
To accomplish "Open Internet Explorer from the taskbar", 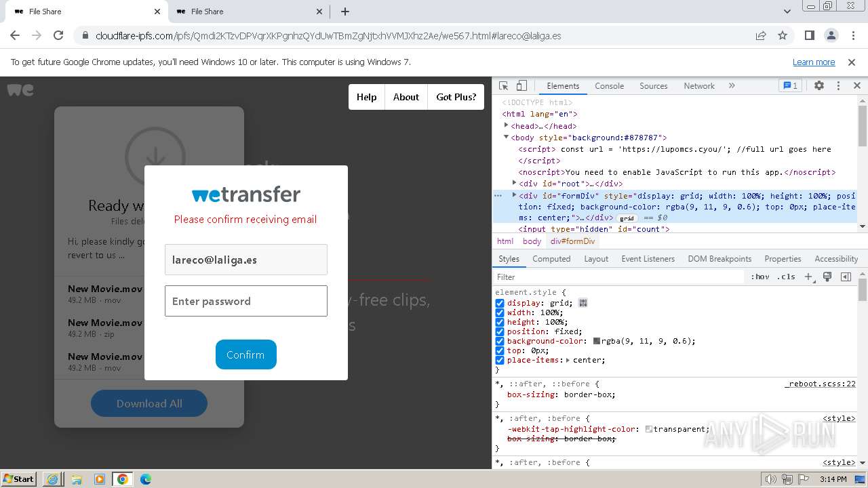I will (53, 479).
